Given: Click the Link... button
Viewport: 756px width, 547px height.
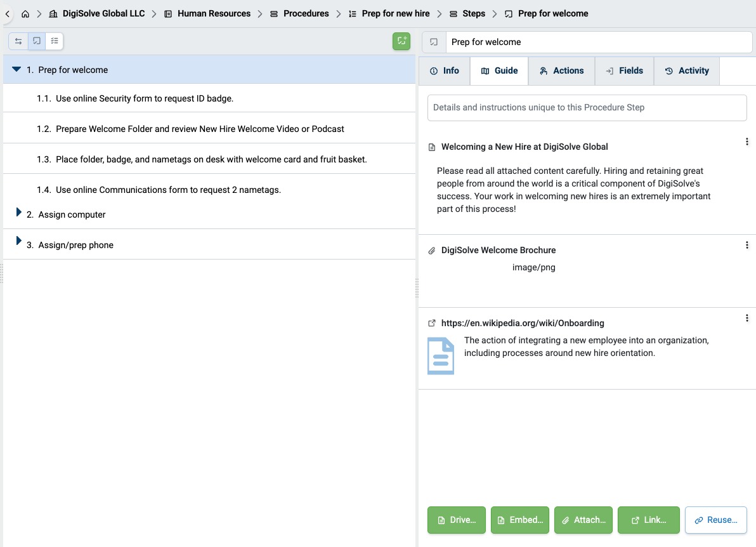Looking at the screenshot, I should tap(648, 520).
